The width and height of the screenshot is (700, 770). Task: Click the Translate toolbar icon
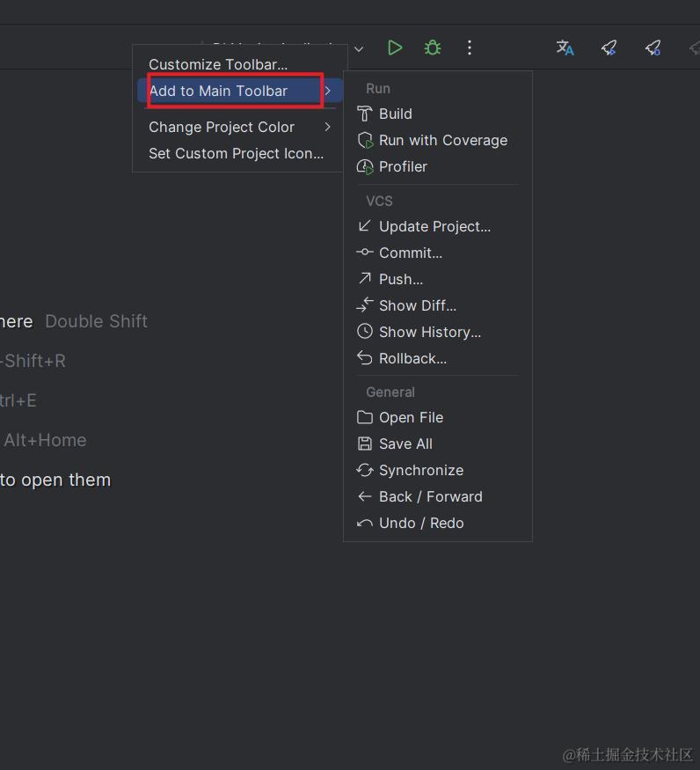click(565, 48)
